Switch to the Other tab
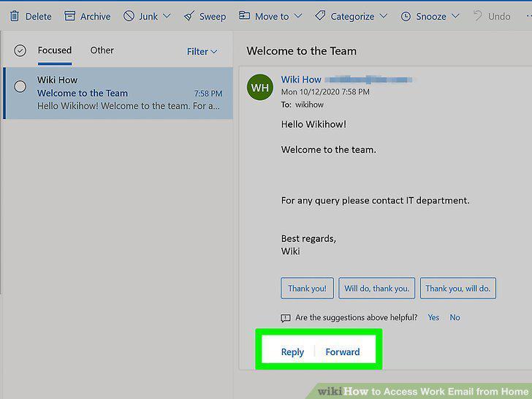Screen dimensions: 532x399 coord(102,50)
